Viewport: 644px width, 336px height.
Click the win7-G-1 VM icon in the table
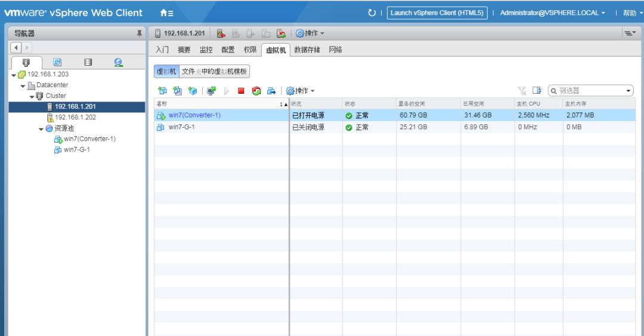160,128
